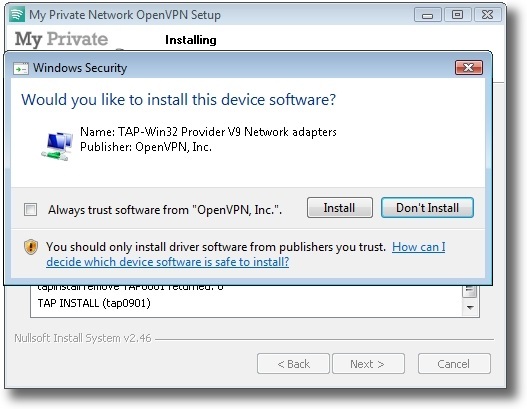Open the 'How can I decide' help link
The height and width of the screenshot is (409, 527).
pyautogui.click(x=246, y=254)
